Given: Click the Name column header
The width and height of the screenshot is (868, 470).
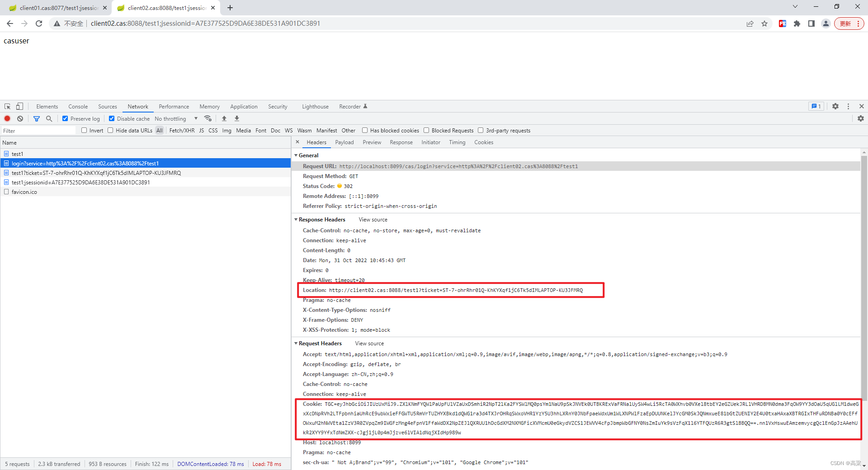Looking at the screenshot, I should point(146,142).
